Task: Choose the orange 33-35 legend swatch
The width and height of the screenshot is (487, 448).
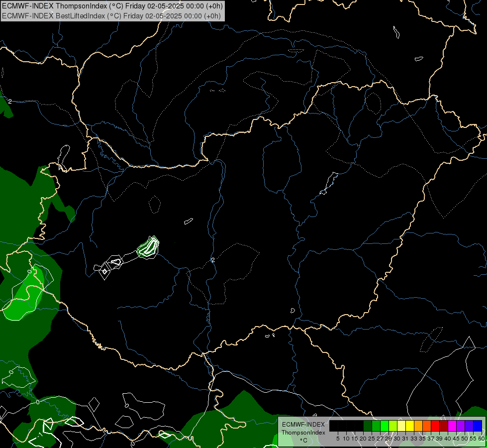Action: [418, 426]
